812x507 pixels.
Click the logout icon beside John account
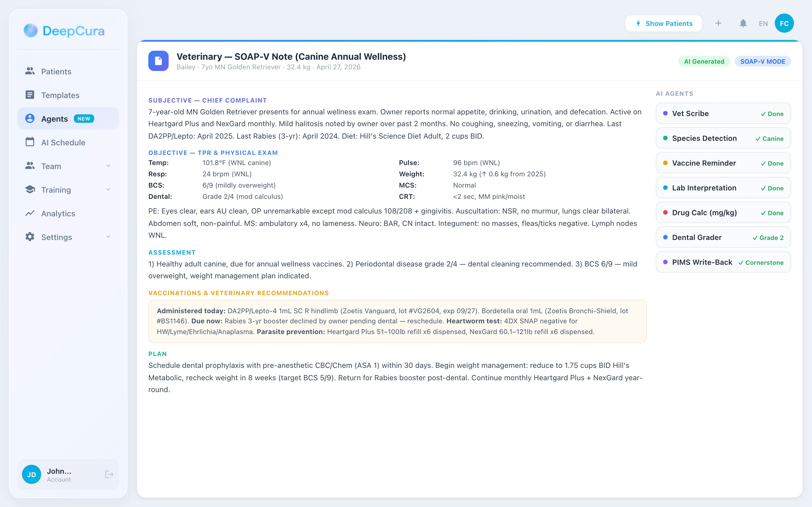(x=109, y=474)
